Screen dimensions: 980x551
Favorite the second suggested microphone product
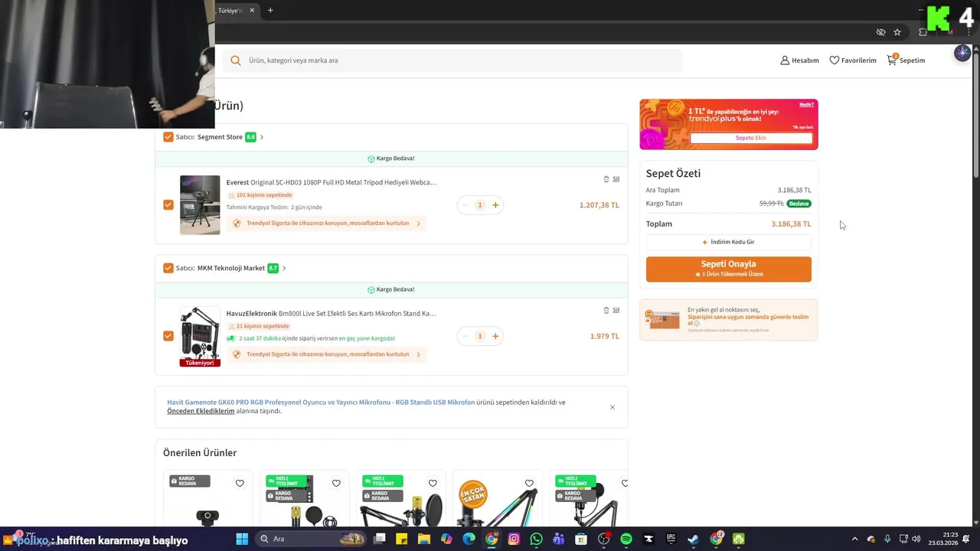(336, 484)
